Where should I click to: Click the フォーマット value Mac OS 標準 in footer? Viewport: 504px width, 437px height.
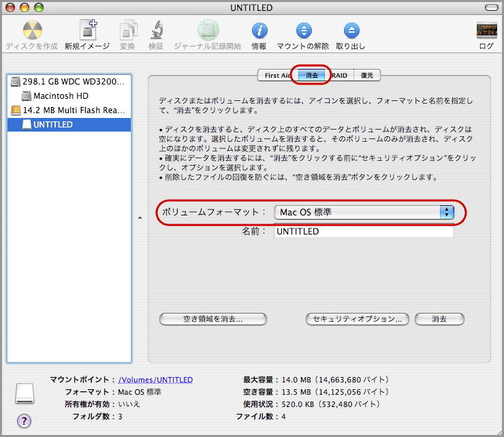[x=140, y=392]
